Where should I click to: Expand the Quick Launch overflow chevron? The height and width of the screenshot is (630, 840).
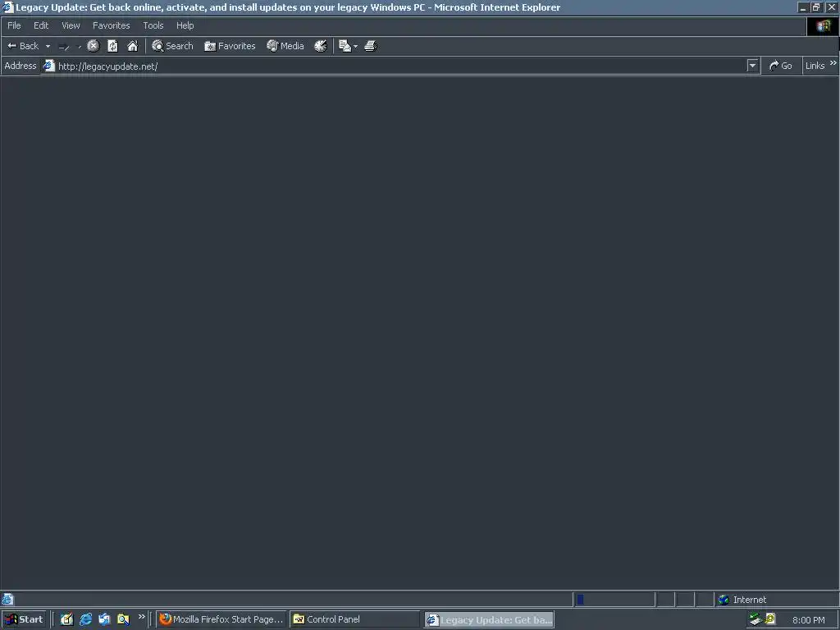[142, 617]
